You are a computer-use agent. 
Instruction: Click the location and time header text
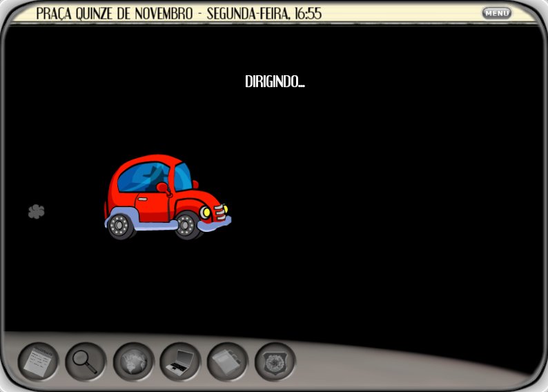tap(179, 14)
